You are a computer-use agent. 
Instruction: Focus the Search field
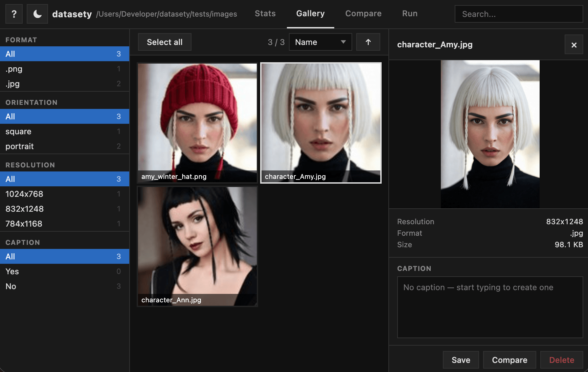(518, 14)
